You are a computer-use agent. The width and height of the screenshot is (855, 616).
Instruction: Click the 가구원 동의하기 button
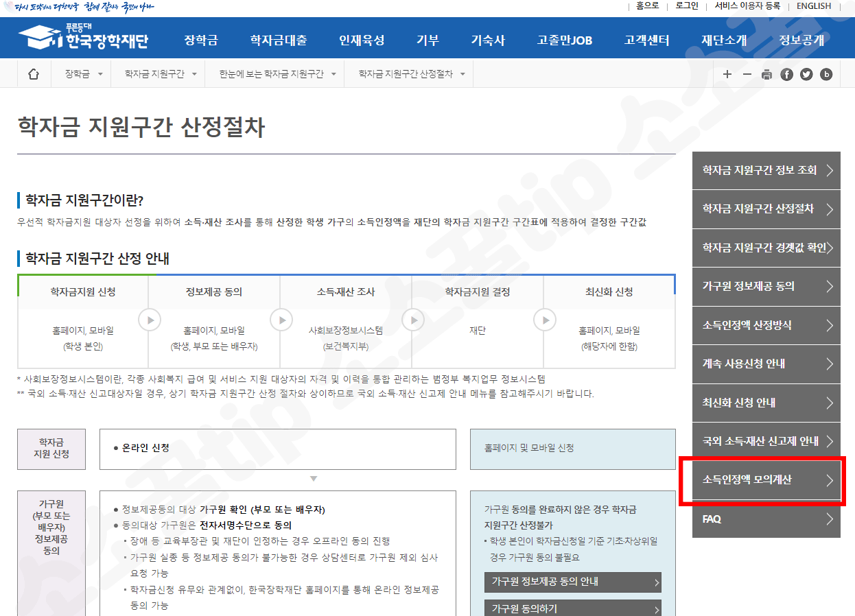pos(573,609)
